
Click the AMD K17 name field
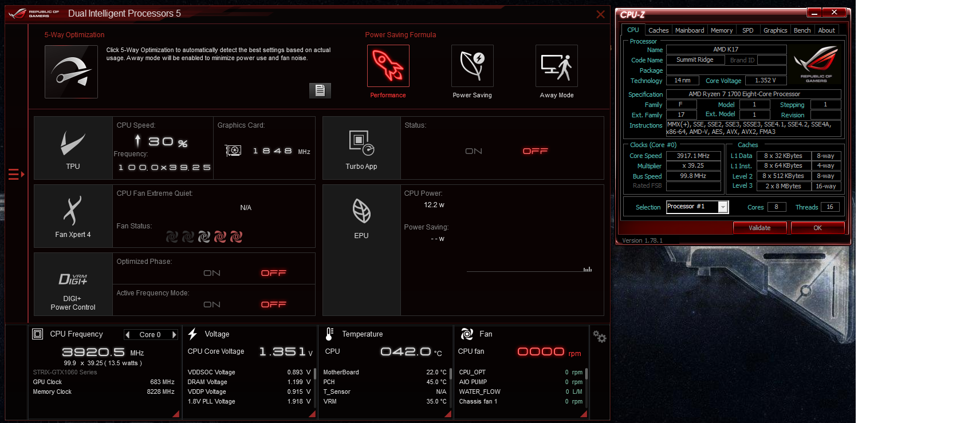click(x=726, y=49)
